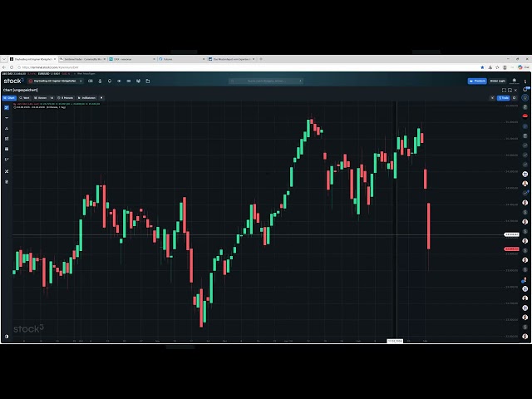The image size is (532, 399).
Task: Click the pop-out window icon of the chart widget
Action: point(510,91)
